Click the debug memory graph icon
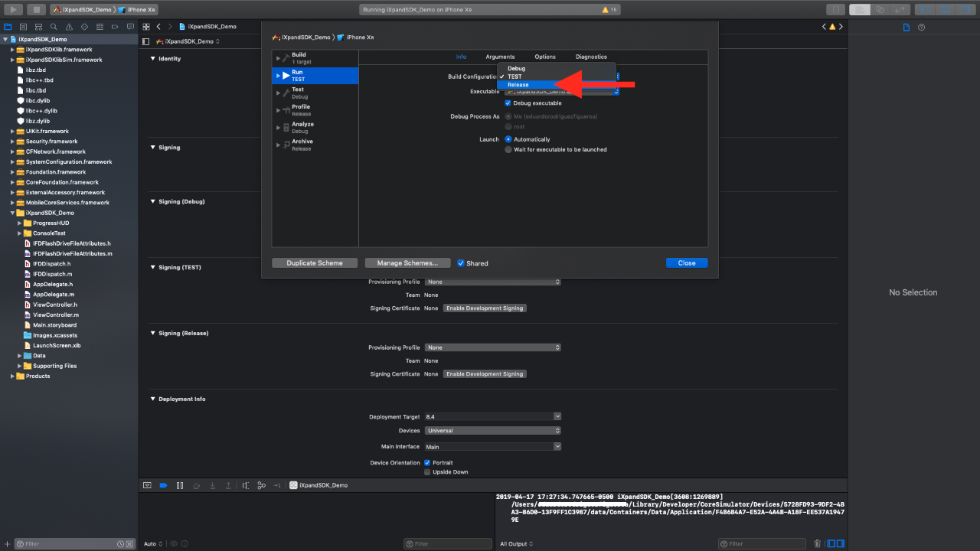This screenshot has width=980, height=551. (x=261, y=485)
